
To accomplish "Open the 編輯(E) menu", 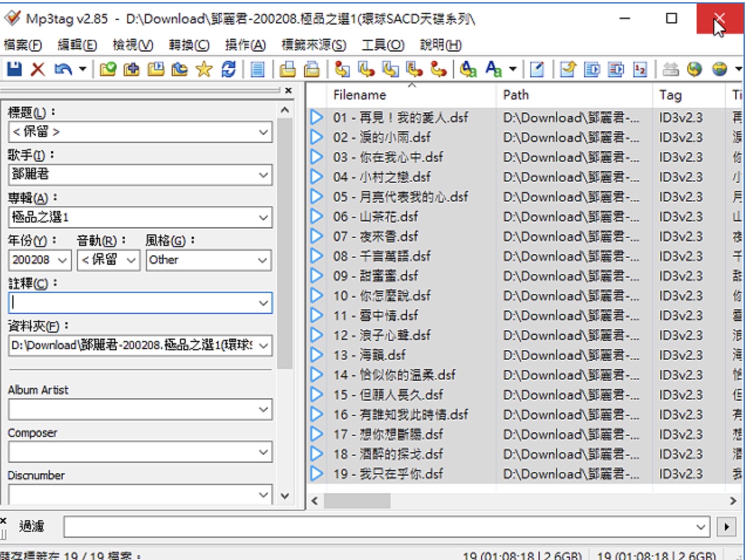I will [77, 45].
